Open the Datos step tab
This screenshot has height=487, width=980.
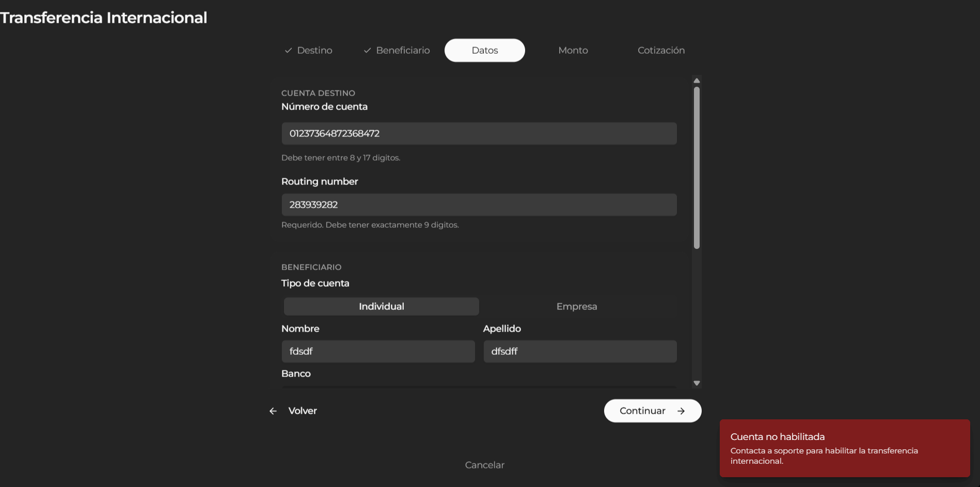point(485,51)
